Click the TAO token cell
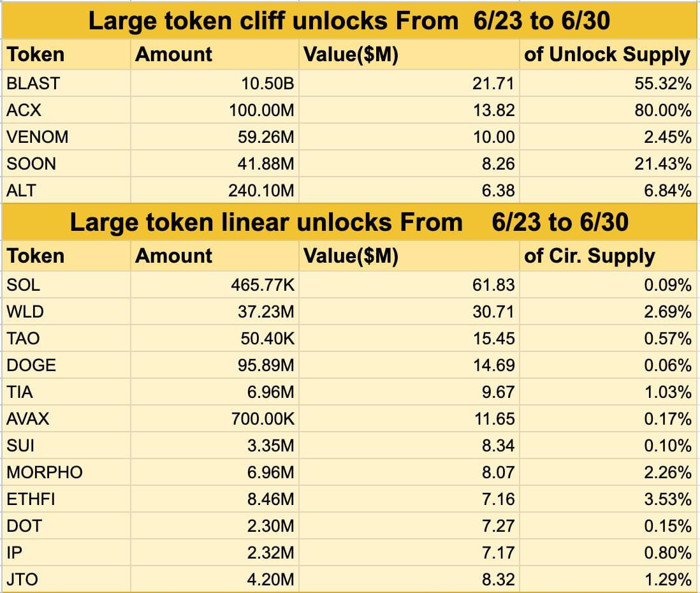The height and width of the screenshot is (593, 700). tap(66, 338)
